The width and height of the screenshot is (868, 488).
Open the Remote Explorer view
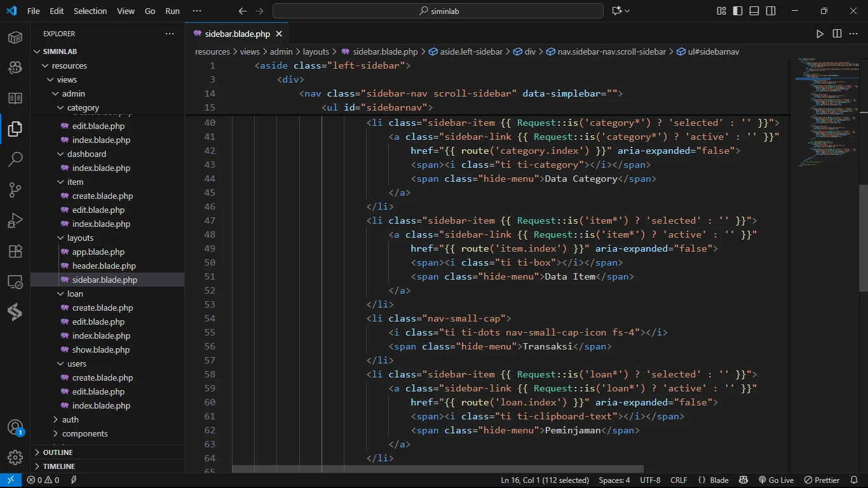15,281
